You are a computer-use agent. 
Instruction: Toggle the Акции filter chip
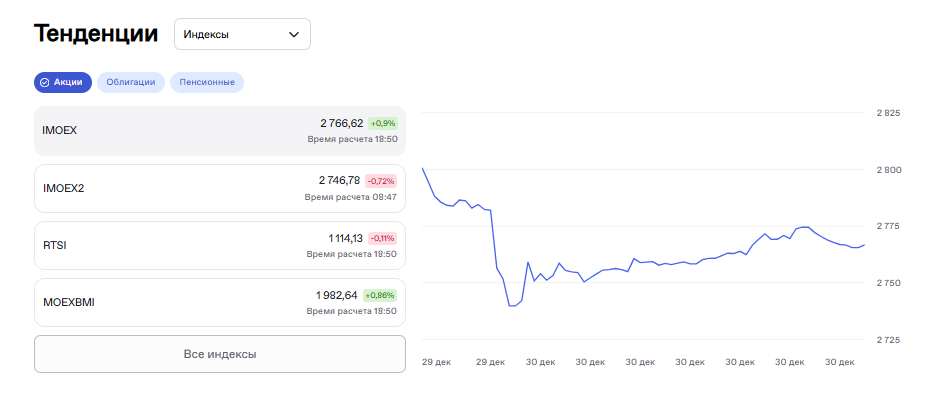(x=64, y=82)
